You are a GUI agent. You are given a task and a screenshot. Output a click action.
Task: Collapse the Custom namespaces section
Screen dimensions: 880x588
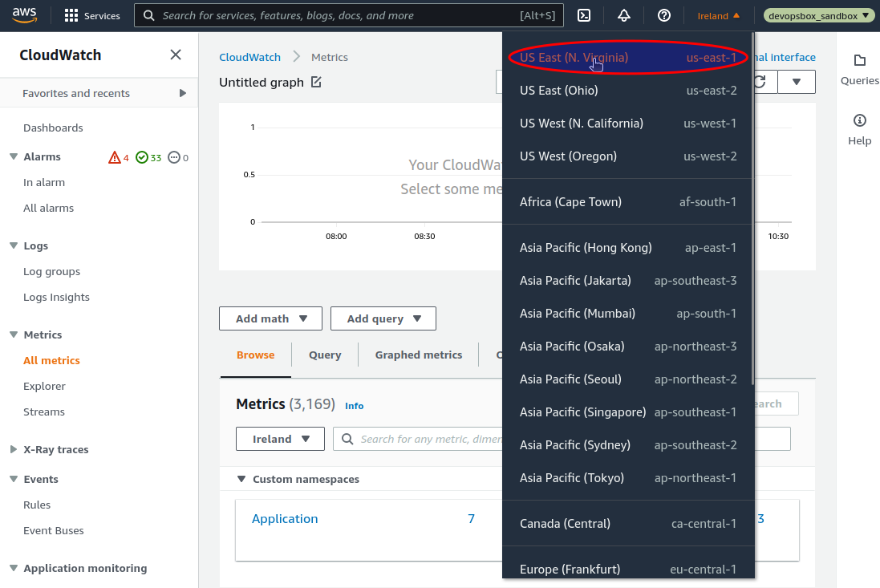241,479
